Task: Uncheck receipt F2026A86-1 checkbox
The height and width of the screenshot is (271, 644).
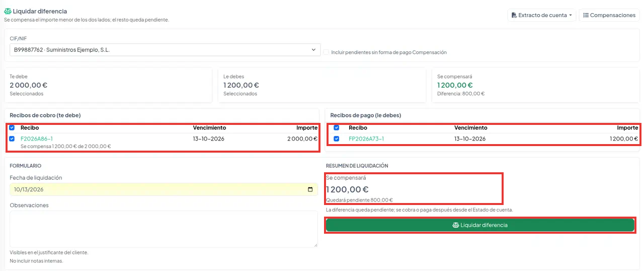Action: click(x=12, y=139)
